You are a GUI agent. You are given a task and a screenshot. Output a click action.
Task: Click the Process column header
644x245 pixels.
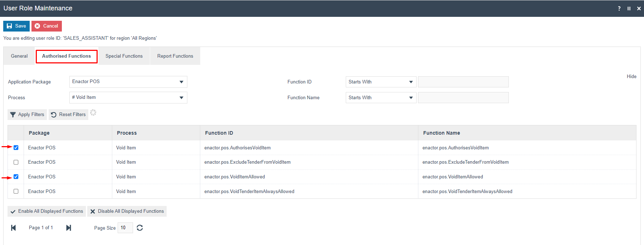pyautogui.click(x=156, y=133)
